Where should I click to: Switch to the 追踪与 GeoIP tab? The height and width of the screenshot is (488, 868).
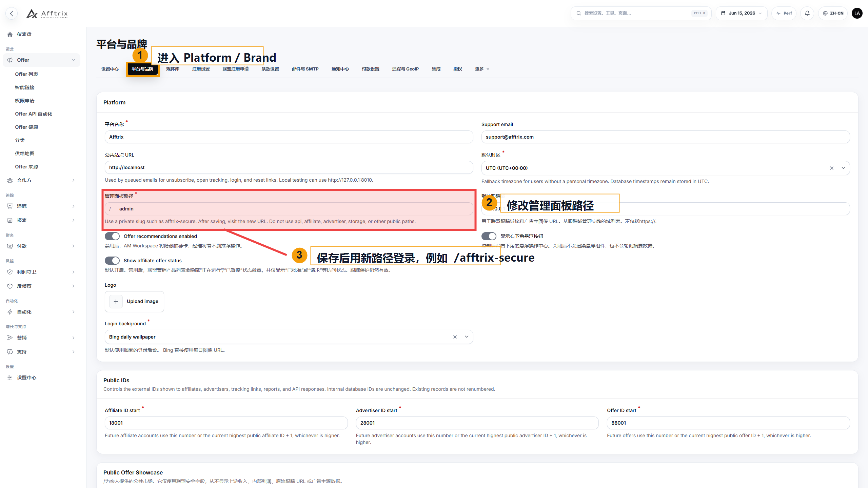point(406,69)
